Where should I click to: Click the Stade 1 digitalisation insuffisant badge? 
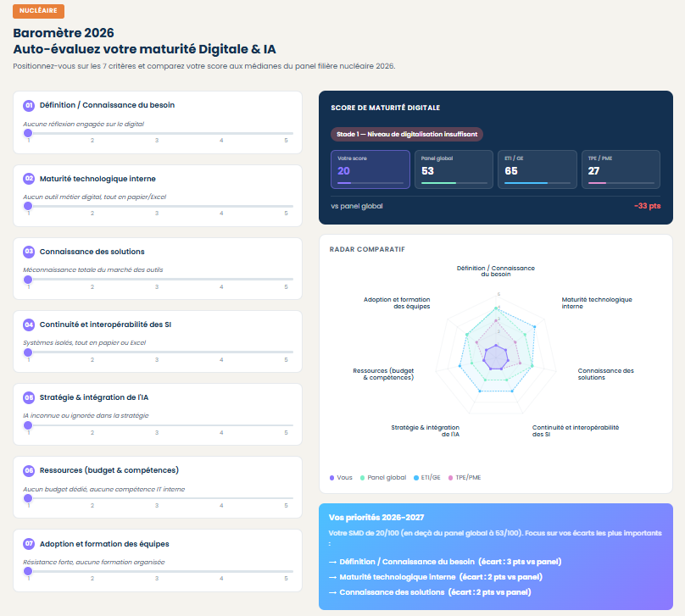407,134
